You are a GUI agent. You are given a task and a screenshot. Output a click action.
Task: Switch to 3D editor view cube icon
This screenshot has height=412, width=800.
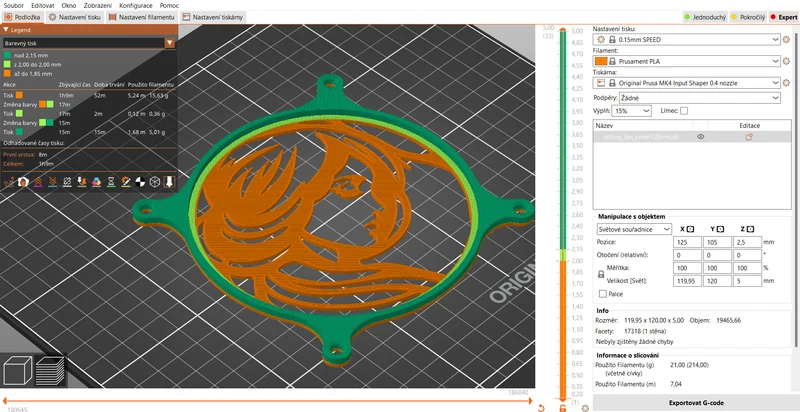(x=18, y=370)
